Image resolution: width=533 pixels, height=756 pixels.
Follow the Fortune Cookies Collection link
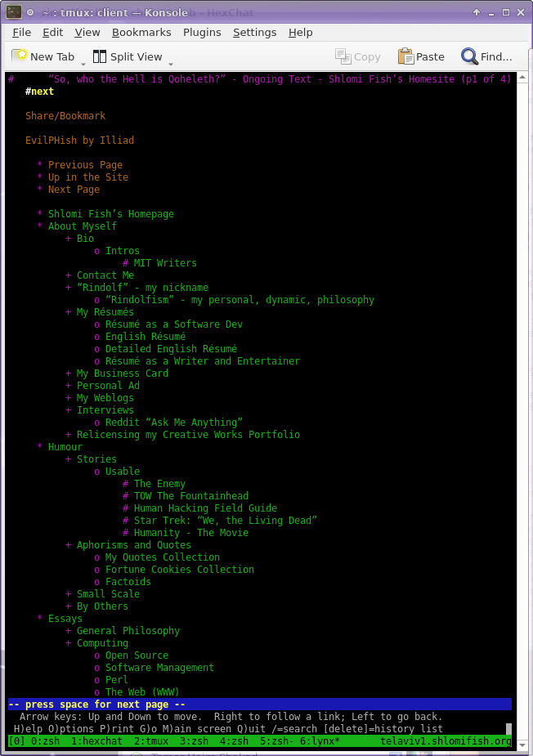point(179,570)
